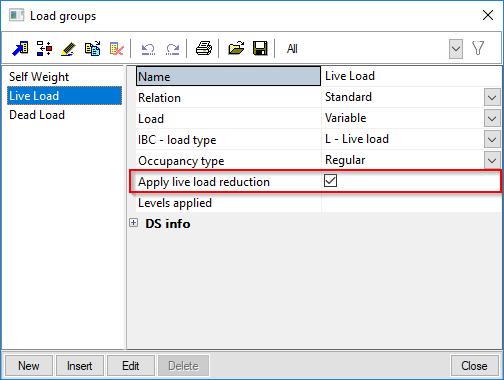Click the funnel filter icon
This screenshot has width=504, height=380.
[x=478, y=48]
